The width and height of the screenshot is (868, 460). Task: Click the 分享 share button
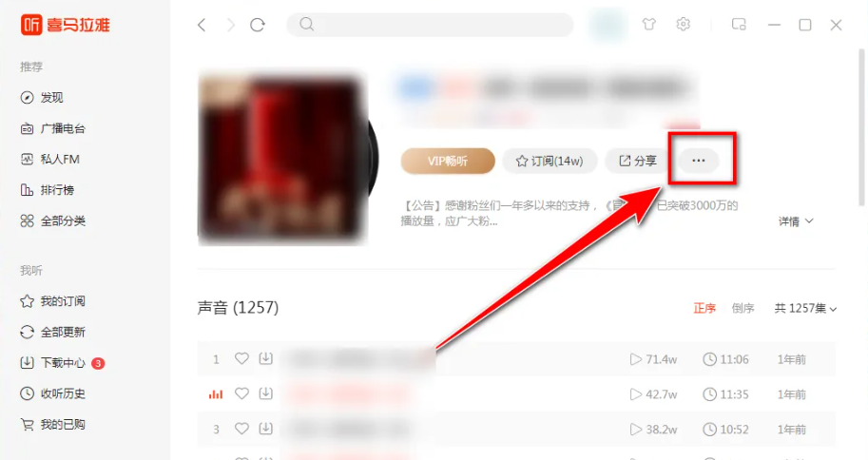(638, 161)
